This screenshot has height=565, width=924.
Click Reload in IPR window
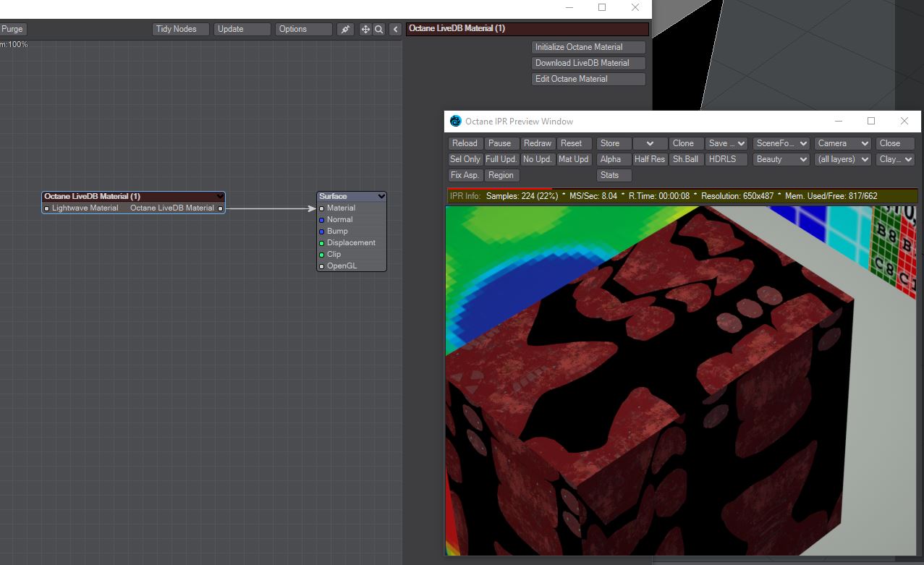click(465, 143)
